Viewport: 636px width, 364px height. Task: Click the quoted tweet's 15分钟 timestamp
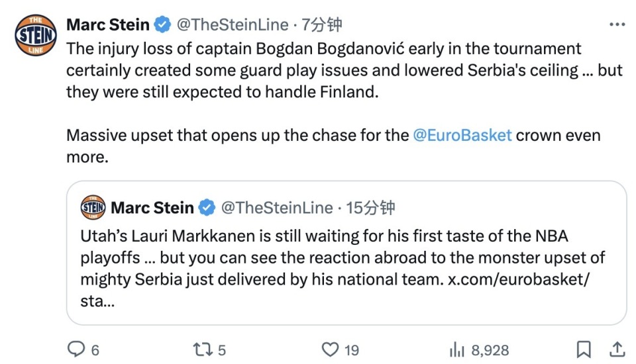coord(370,208)
